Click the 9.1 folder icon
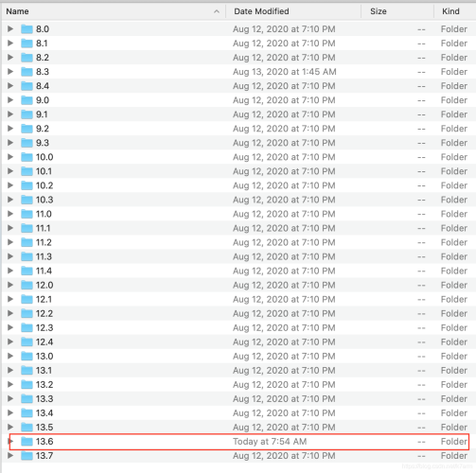476x473 pixels. [26, 114]
